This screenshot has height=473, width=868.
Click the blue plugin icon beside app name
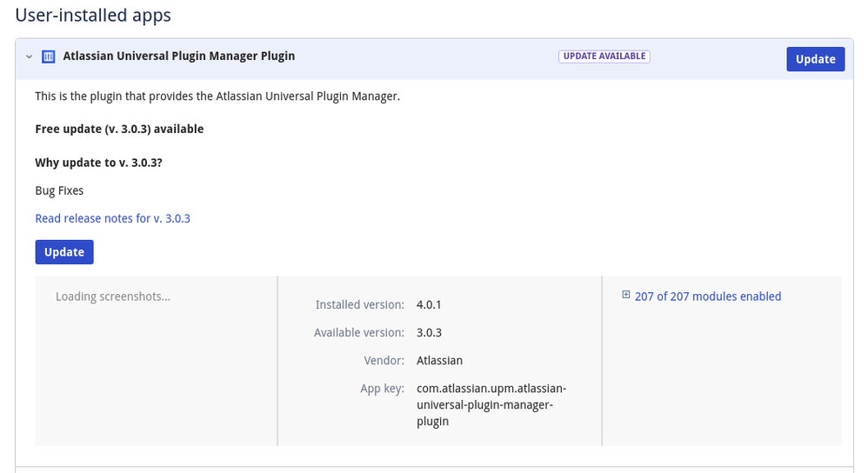[x=48, y=57]
